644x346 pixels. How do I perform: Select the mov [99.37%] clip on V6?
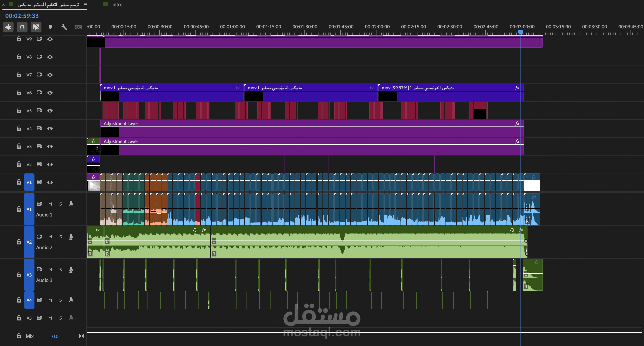[x=451, y=93]
